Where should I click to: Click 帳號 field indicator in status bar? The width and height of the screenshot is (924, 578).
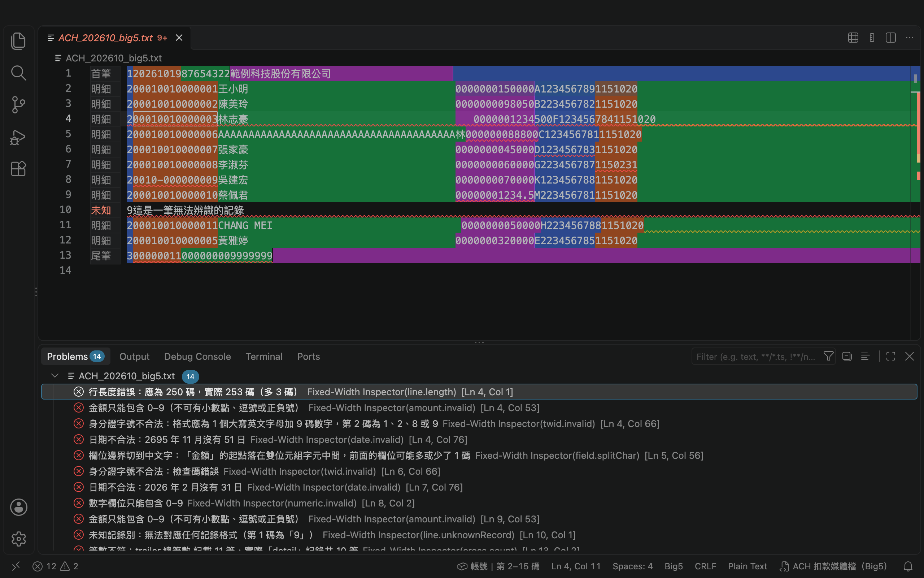498,566
